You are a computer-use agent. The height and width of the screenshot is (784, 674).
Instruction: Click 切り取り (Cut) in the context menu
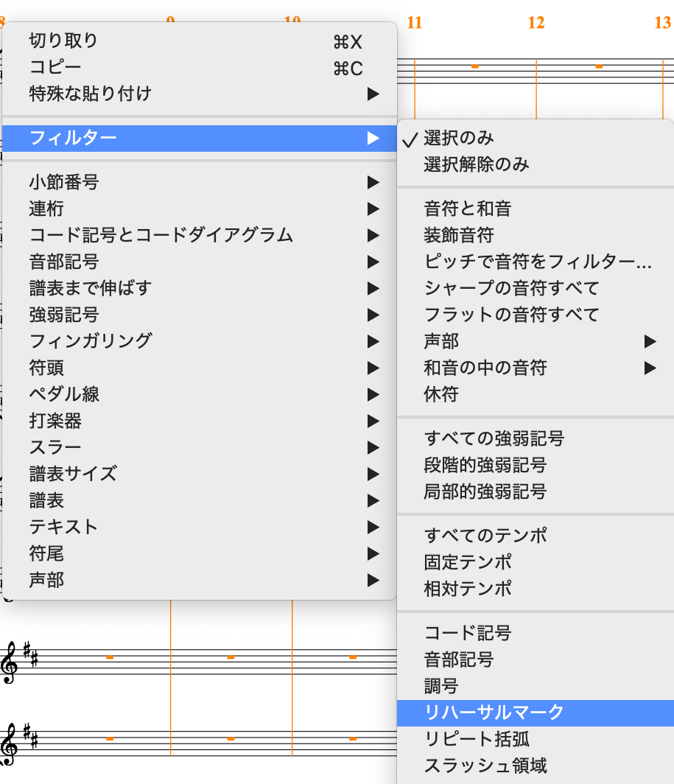point(63,41)
